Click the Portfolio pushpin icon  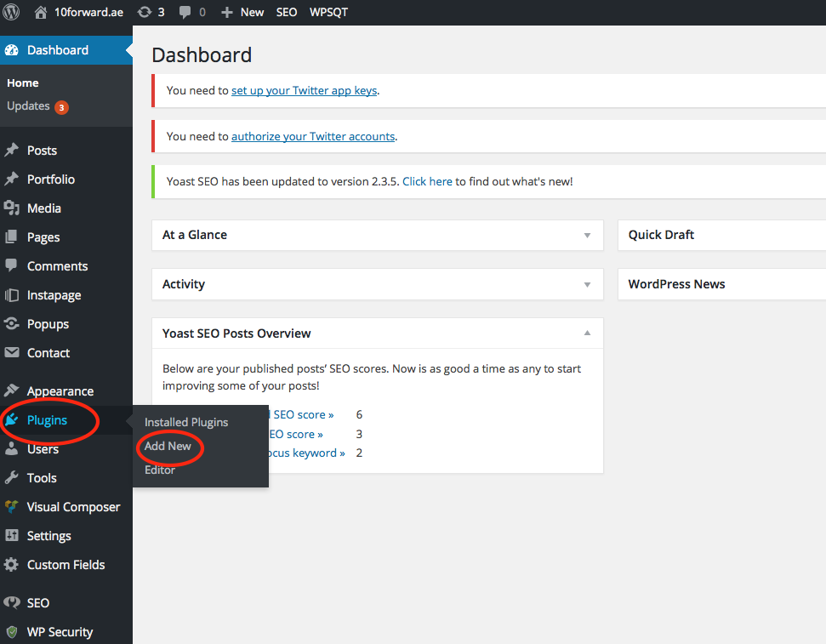[x=12, y=180]
